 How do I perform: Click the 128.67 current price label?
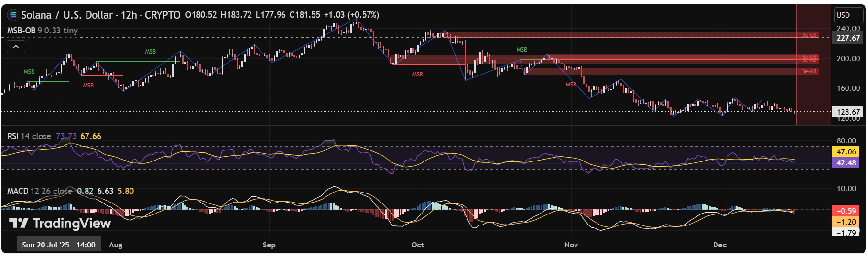tap(848, 112)
